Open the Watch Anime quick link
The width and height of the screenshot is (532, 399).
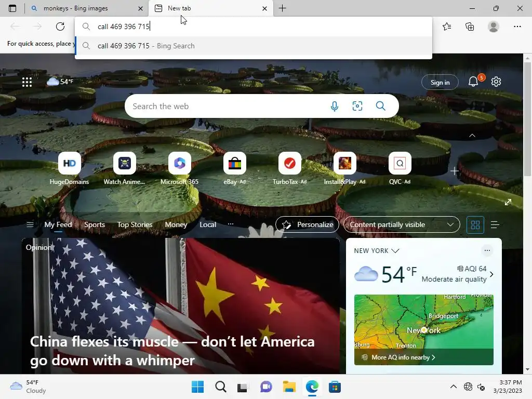[124, 169]
